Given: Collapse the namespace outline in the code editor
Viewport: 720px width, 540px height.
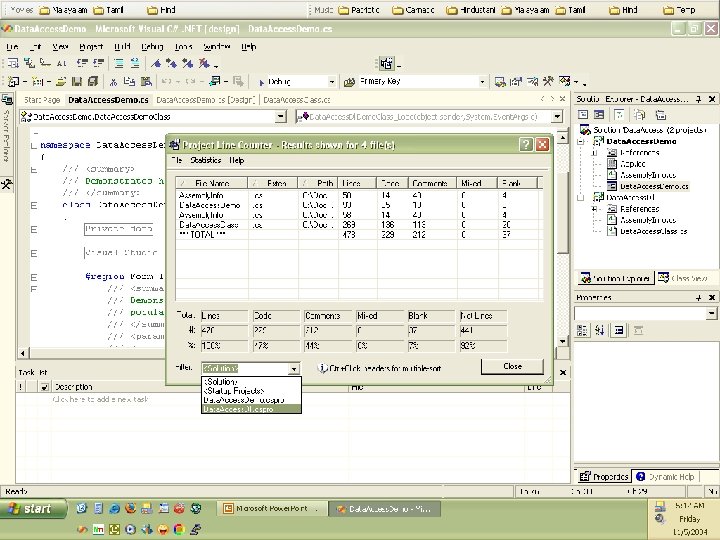Looking at the screenshot, I should [34, 144].
